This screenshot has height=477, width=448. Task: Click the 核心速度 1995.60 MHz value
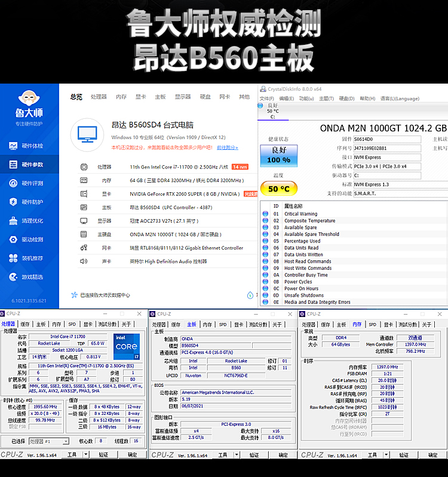45,407
